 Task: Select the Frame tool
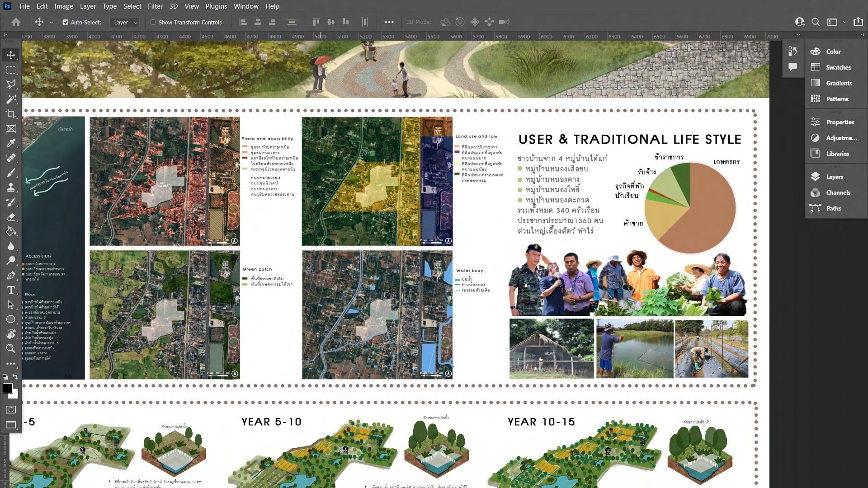(11, 129)
